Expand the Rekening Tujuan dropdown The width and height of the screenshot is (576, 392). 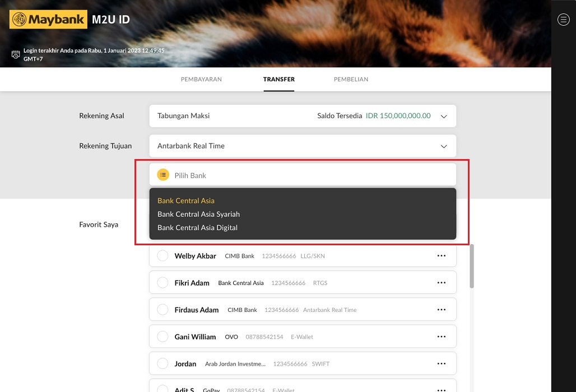pos(444,146)
